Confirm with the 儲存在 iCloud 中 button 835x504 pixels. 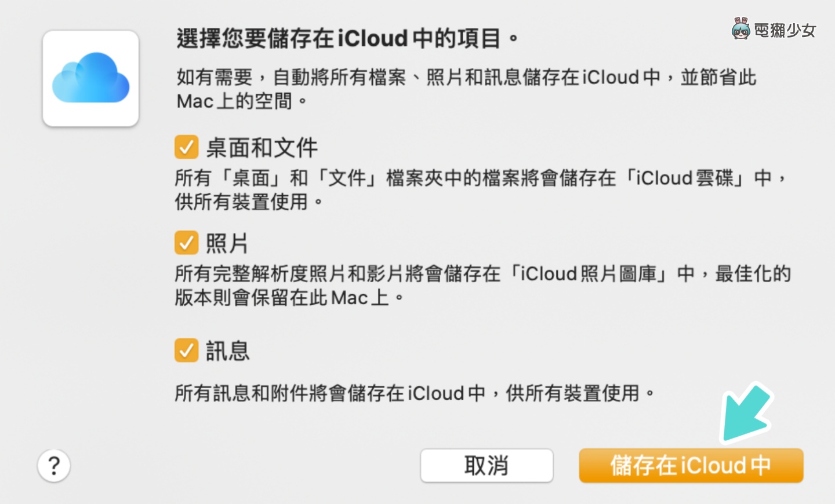click(691, 466)
